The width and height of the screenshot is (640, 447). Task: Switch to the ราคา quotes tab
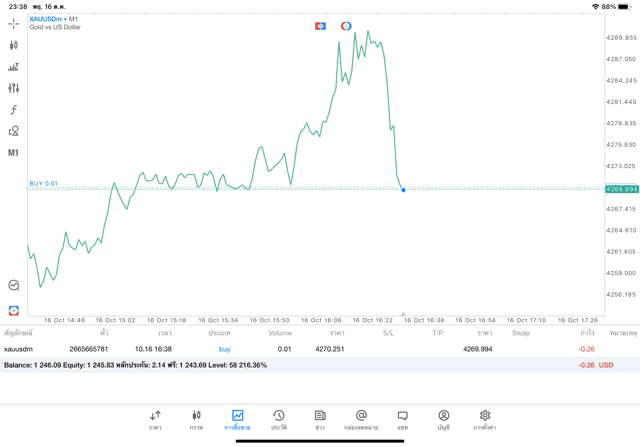coord(155,419)
